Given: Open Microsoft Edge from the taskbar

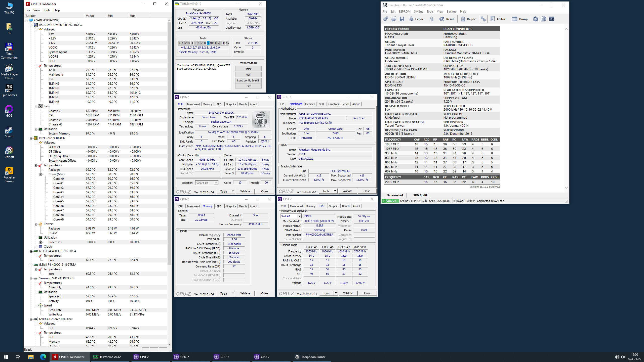Looking at the screenshot, I should point(43,357).
